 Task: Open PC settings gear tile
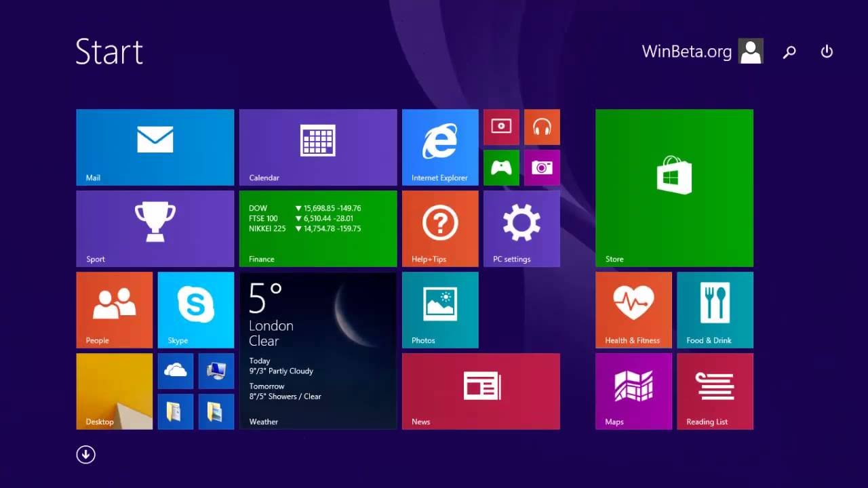[521, 228]
